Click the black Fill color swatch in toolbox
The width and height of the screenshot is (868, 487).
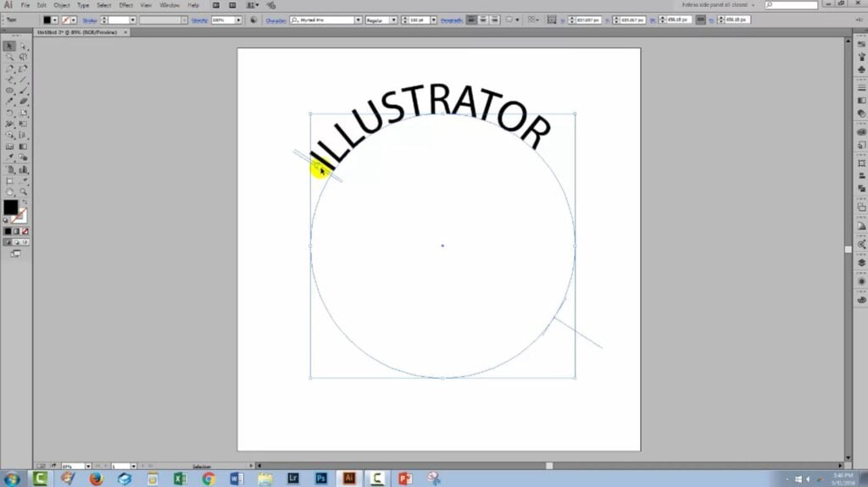pos(10,207)
